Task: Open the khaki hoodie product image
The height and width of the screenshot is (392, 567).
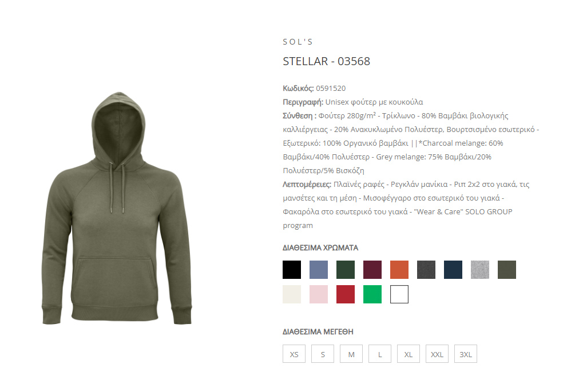Action: point(117,208)
